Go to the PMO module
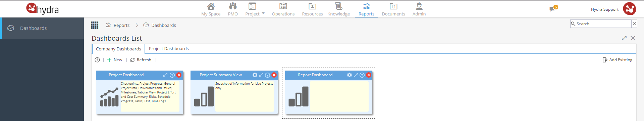 click(x=233, y=9)
